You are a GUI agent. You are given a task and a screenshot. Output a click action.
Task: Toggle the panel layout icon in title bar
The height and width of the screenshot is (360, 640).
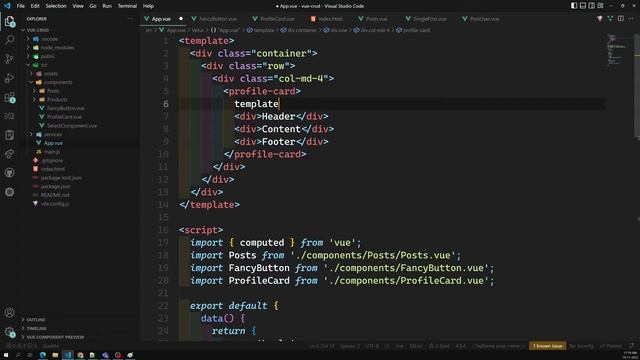pyautogui.click(x=583, y=6)
